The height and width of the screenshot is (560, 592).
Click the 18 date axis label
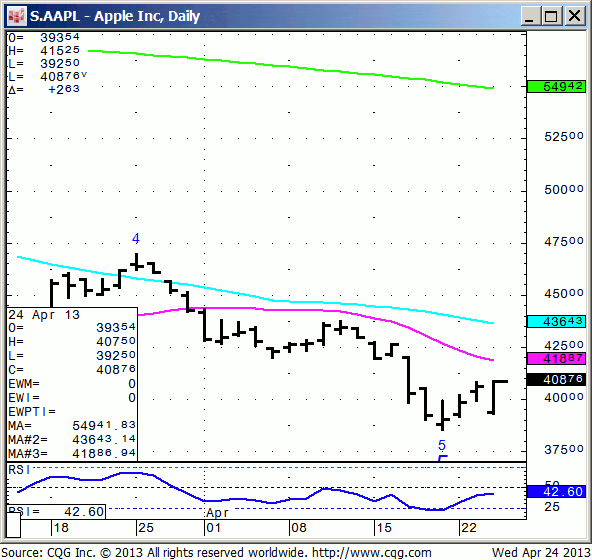[x=61, y=528]
